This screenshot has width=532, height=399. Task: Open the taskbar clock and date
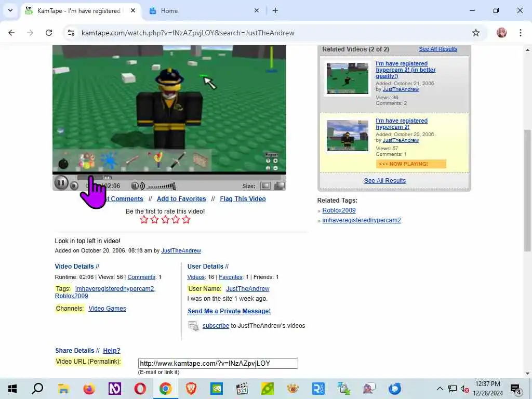[x=488, y=389]
